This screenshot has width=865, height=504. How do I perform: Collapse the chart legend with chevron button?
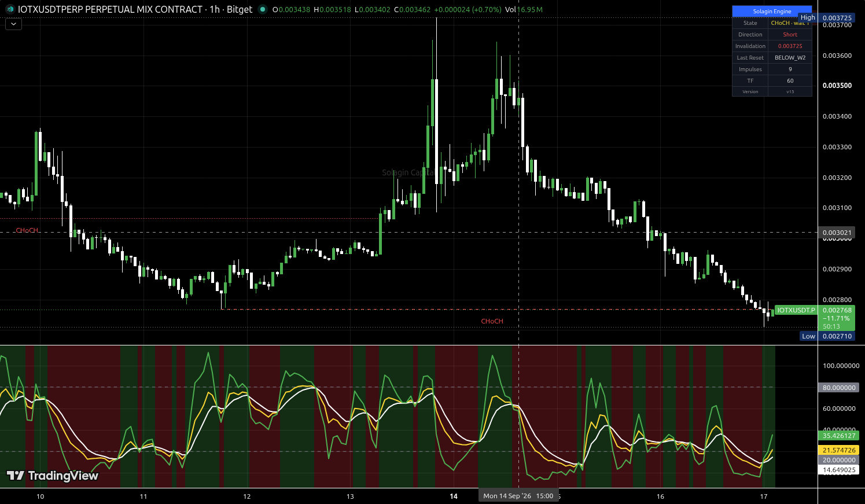tap(13, 24)
